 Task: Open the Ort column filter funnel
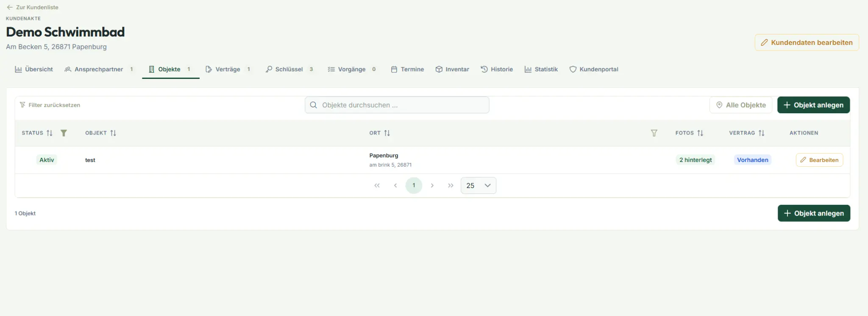654,133
